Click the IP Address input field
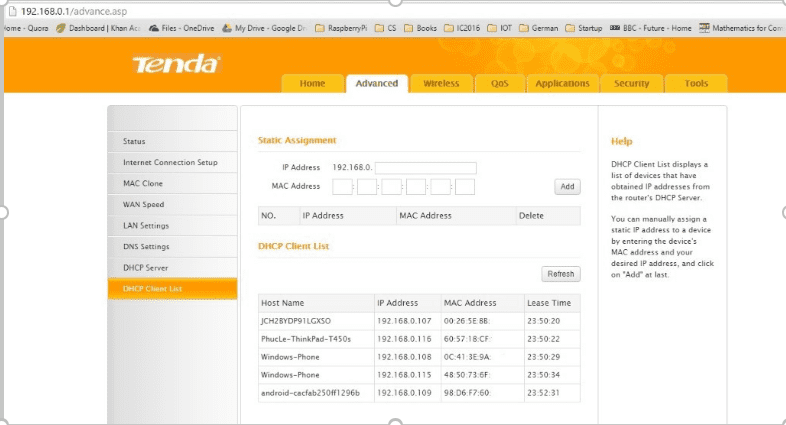The height and width of the screenshot is (425, 786). (x=425, y=168)
